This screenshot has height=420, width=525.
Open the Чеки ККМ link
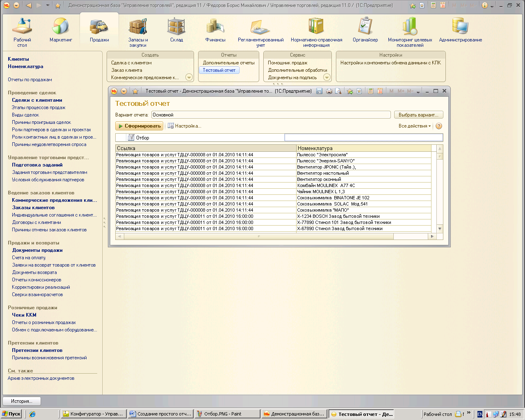(24, 315)
